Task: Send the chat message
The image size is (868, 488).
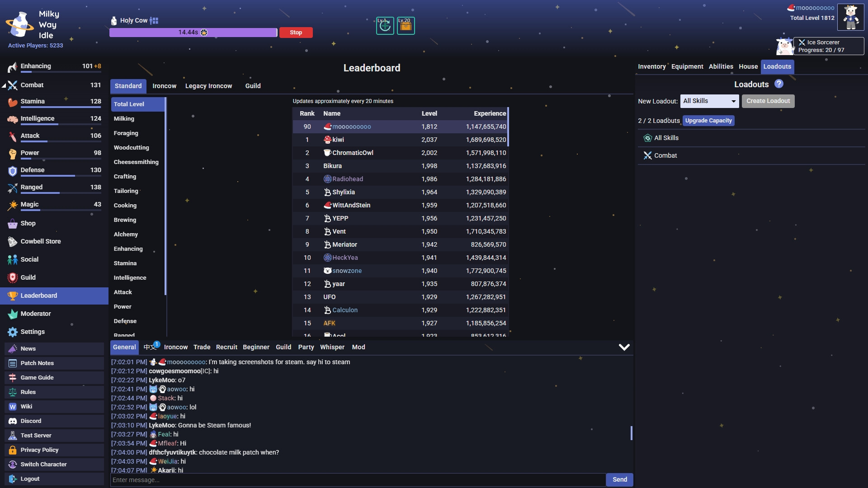Action: pyautogui.click(x=619, y=480)
